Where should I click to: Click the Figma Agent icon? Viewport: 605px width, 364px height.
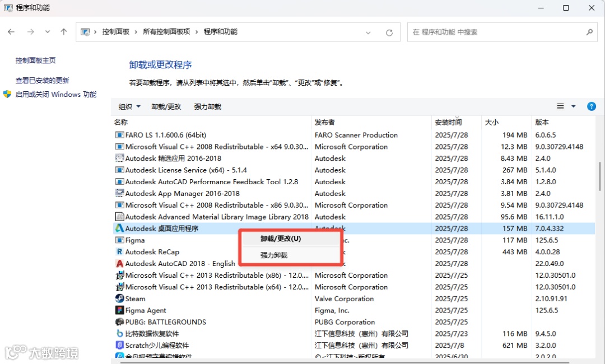pyautogui.click(x=120, y=310)
